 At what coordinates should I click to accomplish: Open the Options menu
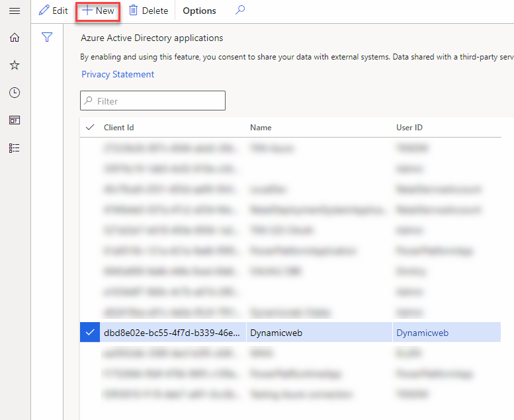[199, 11]
